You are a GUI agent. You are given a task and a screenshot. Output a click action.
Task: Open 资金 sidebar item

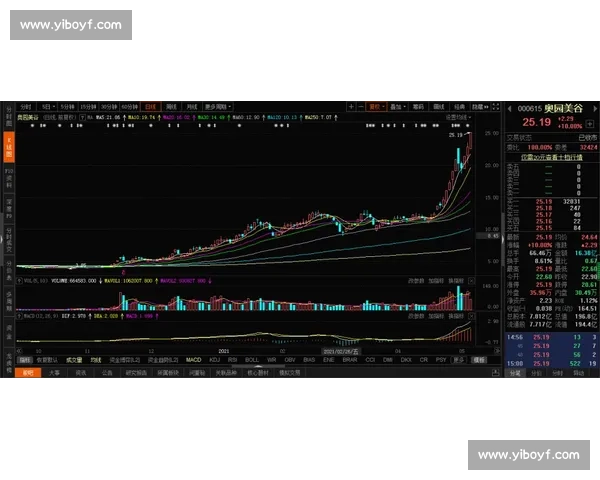9,331
